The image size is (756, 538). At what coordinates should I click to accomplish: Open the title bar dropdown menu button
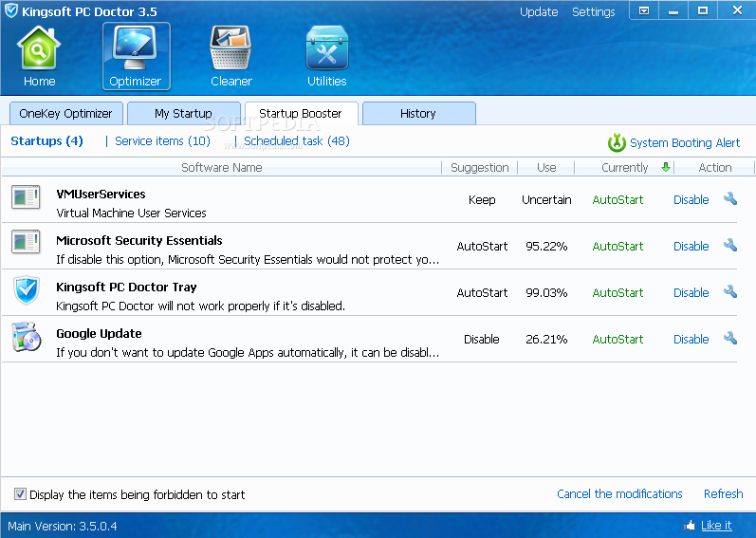[644, 10]
